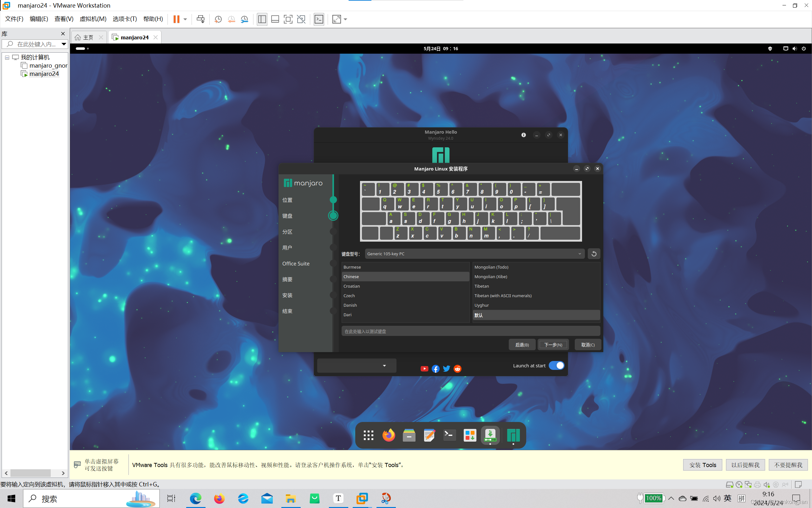812x508 pixels.
Task: Open the Reddit icon in Manjaro Hello
Action: pos(457,369)
